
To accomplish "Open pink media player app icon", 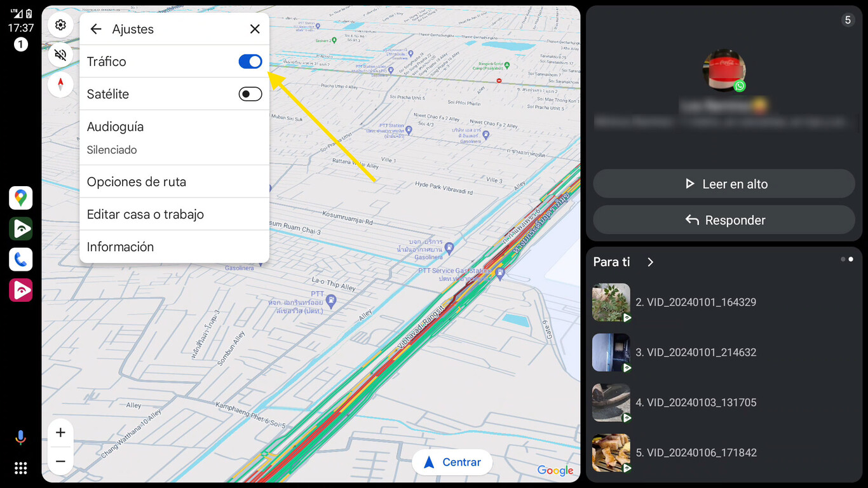I will click(21, 290).
